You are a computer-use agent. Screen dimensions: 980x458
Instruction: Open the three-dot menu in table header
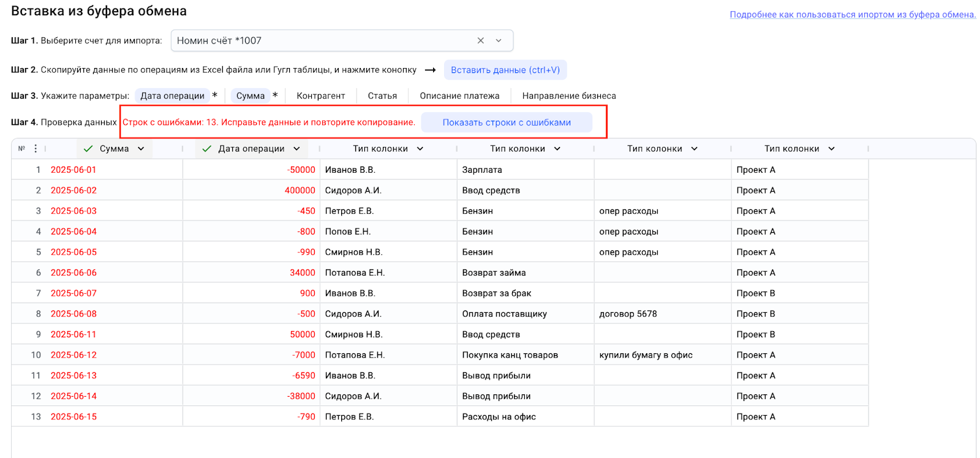(x=36, y=149)
